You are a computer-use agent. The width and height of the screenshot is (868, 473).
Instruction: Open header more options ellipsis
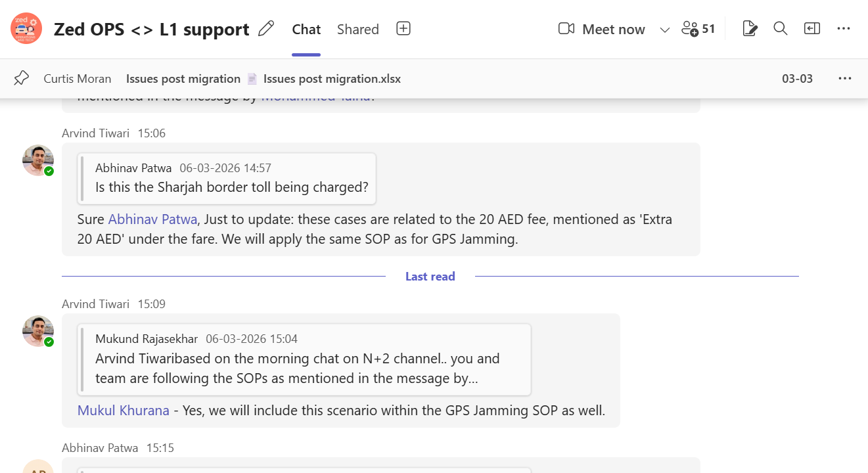pyautogui.click(x=844, y=29)
